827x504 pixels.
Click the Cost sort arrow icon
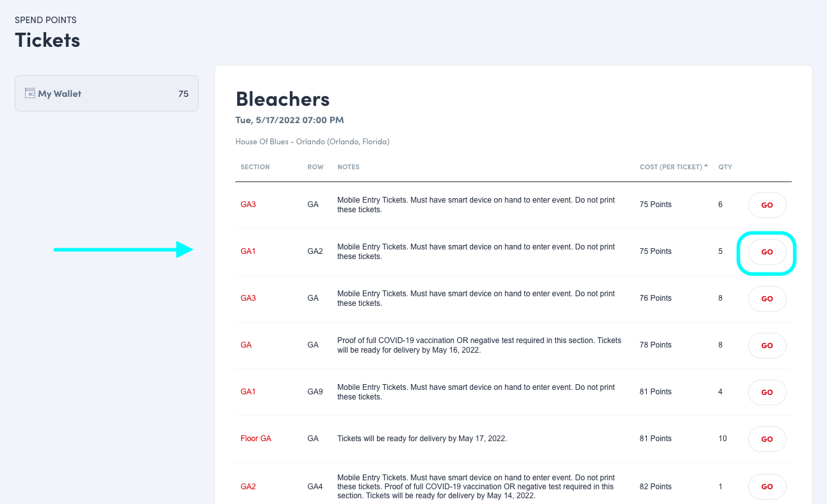(x=706, y=166)
